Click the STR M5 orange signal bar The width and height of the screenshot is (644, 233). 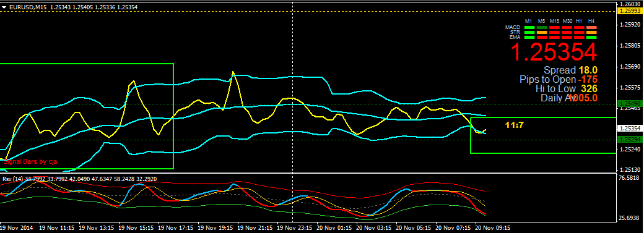[542, 32]
